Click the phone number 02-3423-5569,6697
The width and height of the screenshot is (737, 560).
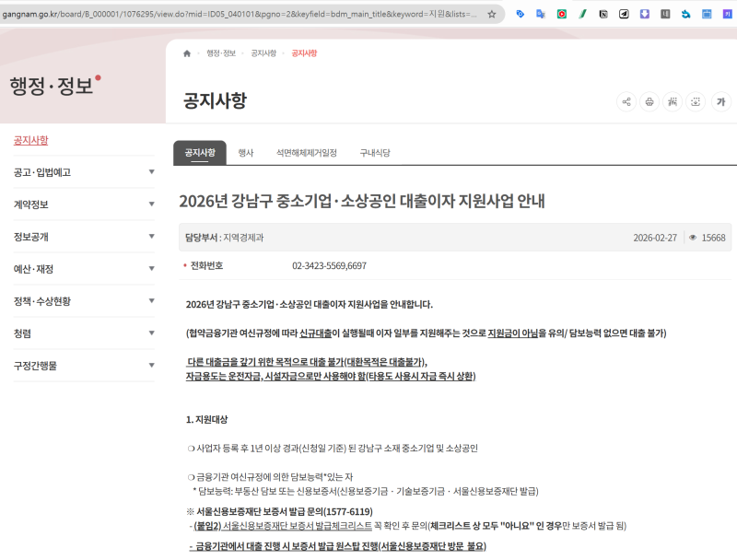330,266
